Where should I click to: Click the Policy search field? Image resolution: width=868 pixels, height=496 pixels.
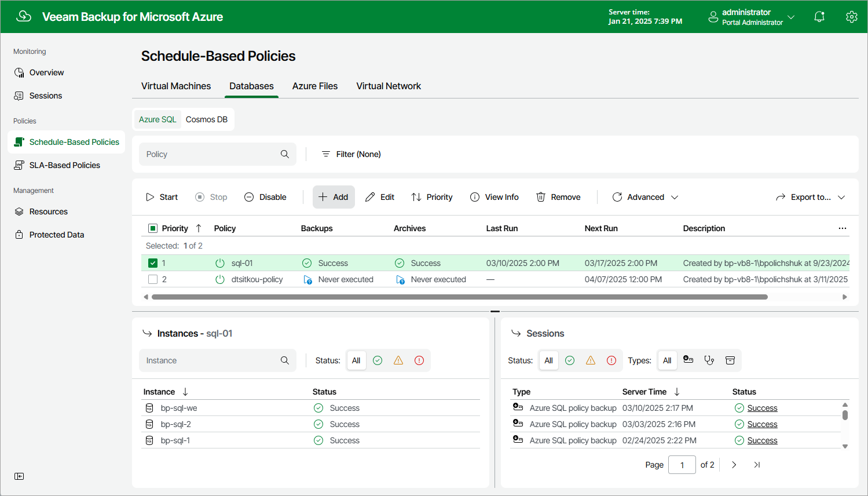[218, 154]
